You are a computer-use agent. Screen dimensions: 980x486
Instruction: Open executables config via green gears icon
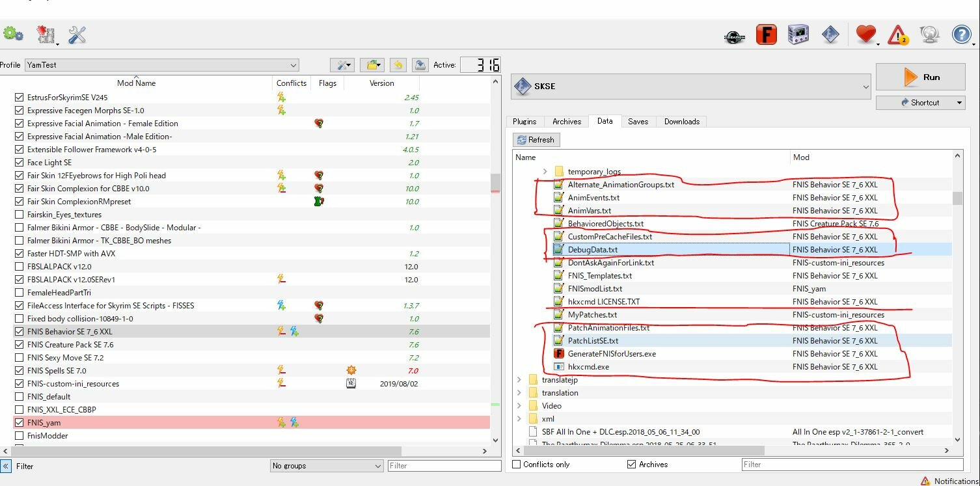[13, 34]
